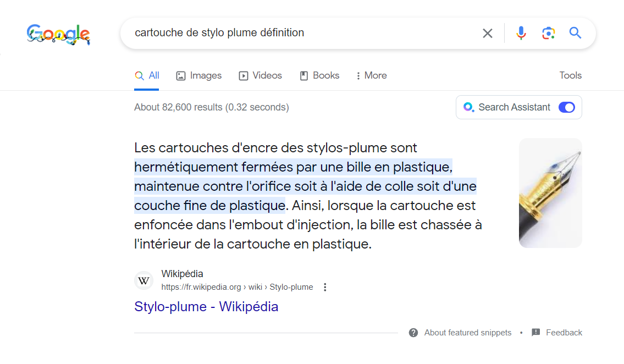Click the Google logo
The image size is (624, 364).
pyautogui.click(x=58, y=34)
